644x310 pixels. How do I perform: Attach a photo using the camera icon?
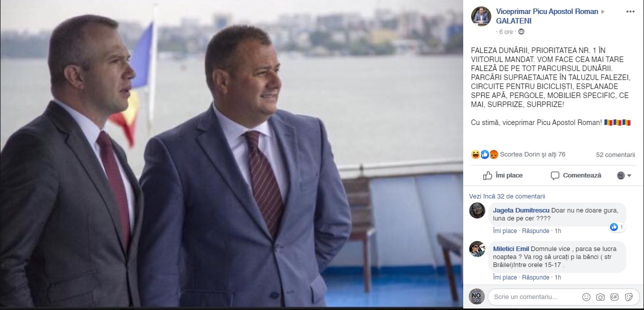(x=600, y=297)
